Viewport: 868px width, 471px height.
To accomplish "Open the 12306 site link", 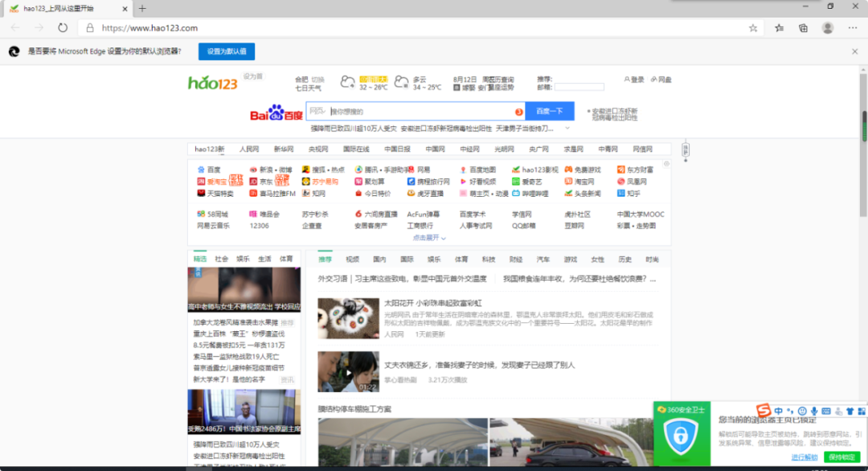I will [259, 226].
